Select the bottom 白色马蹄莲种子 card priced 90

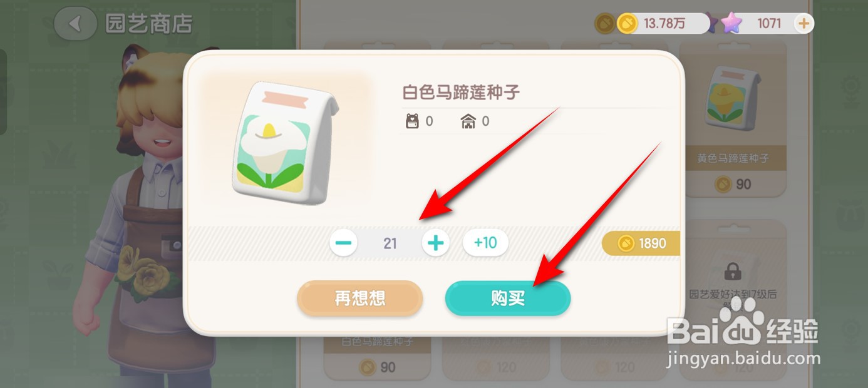(377, 357)
